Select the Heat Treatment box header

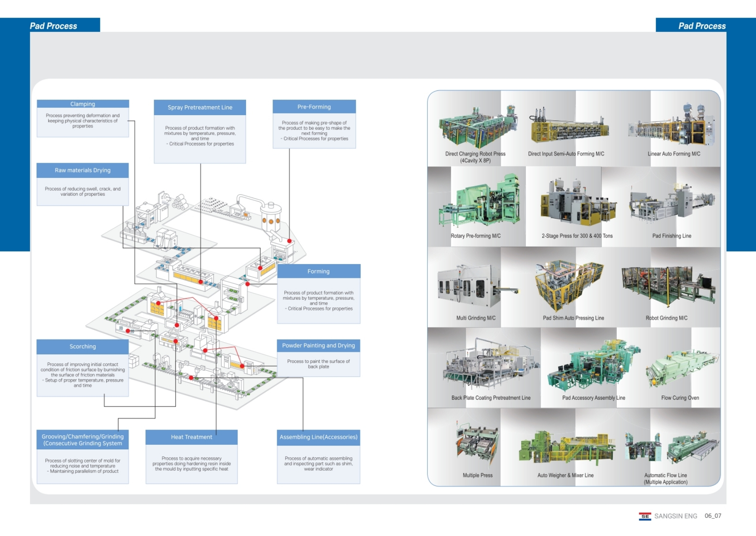(192, 437)
